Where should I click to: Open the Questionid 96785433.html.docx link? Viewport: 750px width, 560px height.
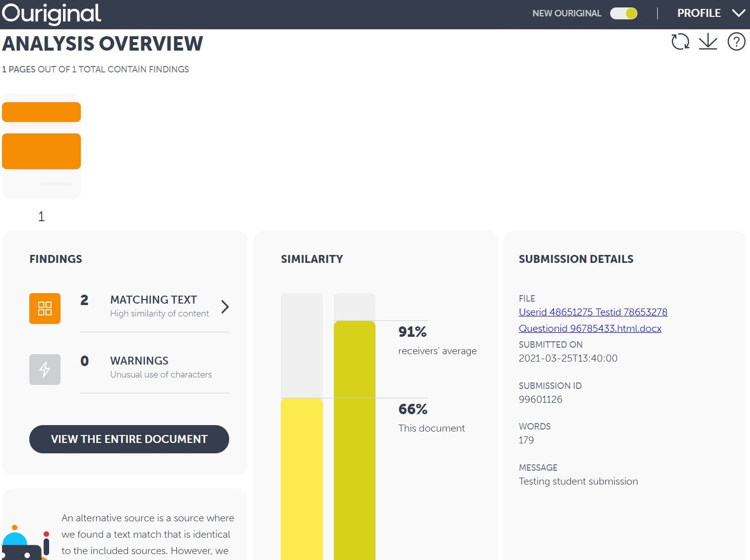click(590, 328)
